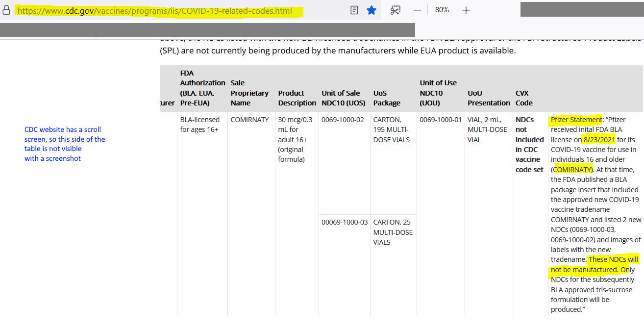The width and height of the screenshot is (644, 331).
Task: Click the COMIRNATY cell in the table
Action: click(249, 120)
